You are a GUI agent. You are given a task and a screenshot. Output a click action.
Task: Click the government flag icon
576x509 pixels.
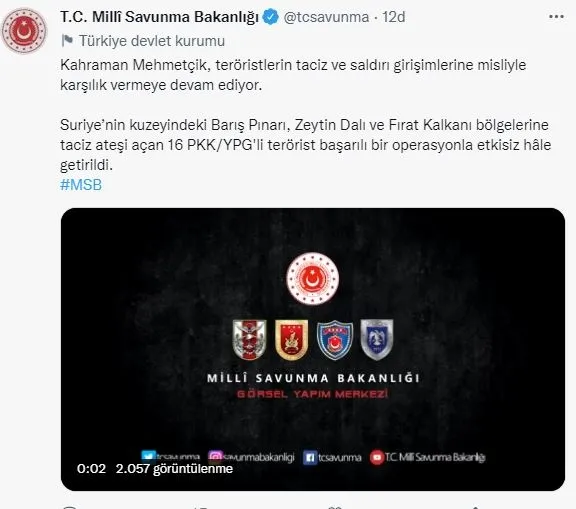pyautogui.click(x=67, y=41)
